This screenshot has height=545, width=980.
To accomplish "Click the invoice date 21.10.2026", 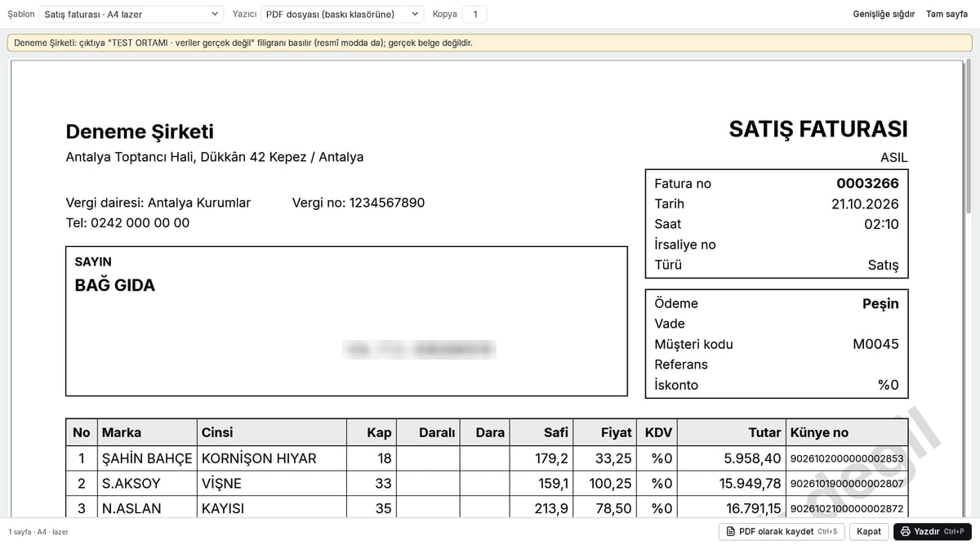I will click(x=865, y=204).
